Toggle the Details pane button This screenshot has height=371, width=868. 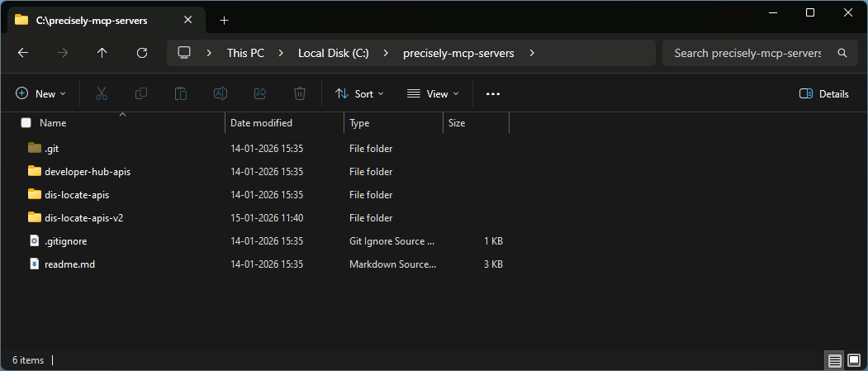pyautogui.click(x=823, y=94)
